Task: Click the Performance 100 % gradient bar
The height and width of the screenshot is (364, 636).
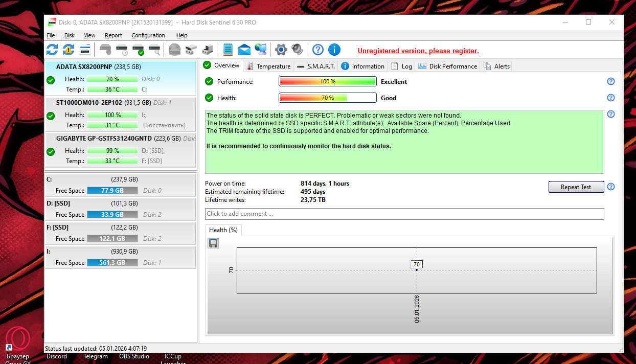Action: [x=328, y=81]
